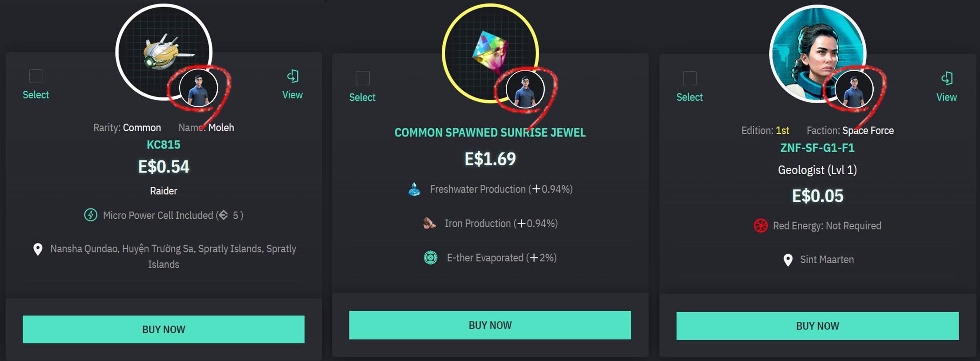Click the Micro Power Cell lightning icon
The image size is (980, 361).
tap(91, 215)
